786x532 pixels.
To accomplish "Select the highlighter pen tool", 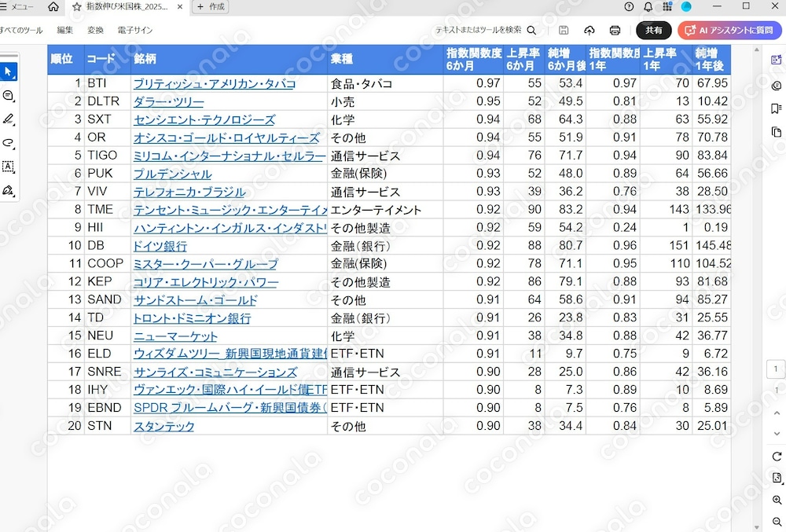I will point(9,119).
